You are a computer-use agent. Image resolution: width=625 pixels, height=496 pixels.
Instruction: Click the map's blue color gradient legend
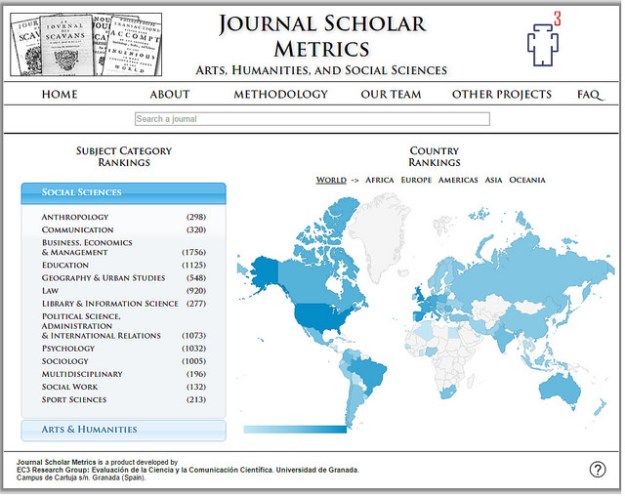pos(285,429)
